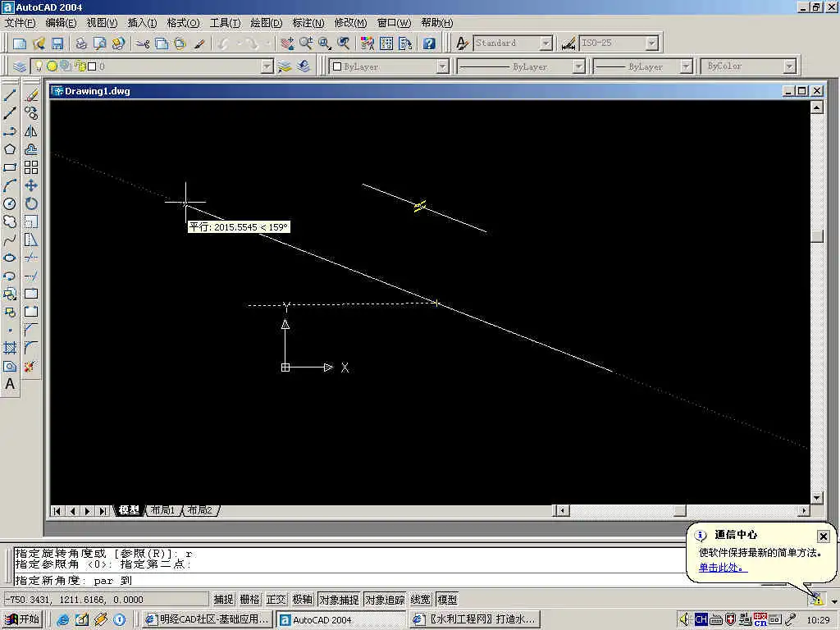Select the Fillet tool
This screenshot has width=840, height=630.
point(31,348)
